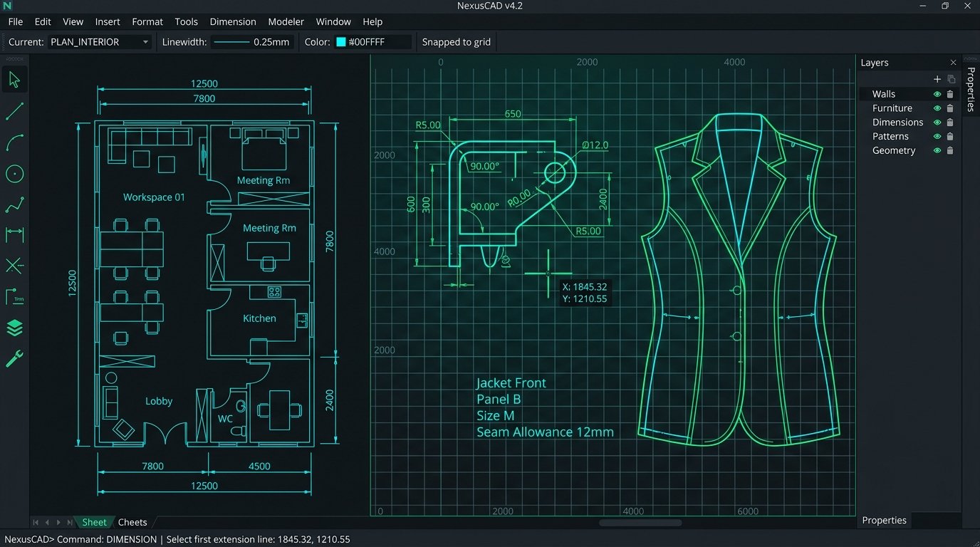This screenshot has height=547, width=980.
Task: Switch to the Sheet tab
Action: point(94,523)
